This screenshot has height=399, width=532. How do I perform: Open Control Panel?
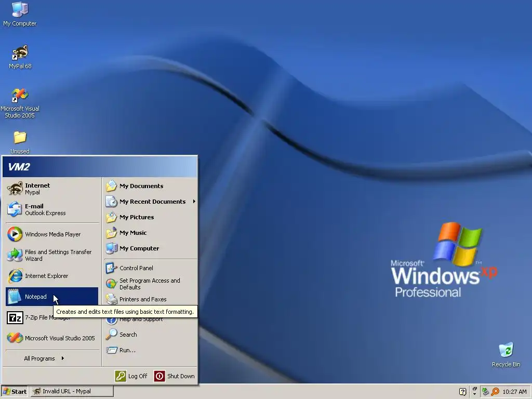[x=151, y=268]
